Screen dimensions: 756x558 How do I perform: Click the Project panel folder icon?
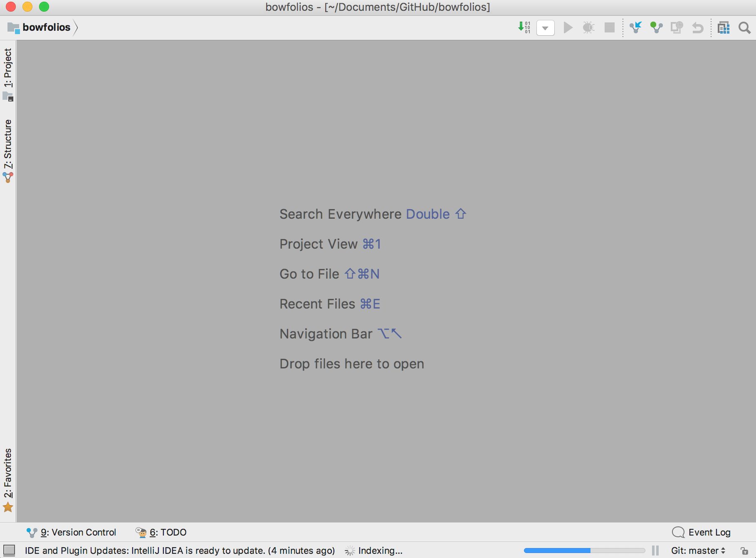click(8, 96)
